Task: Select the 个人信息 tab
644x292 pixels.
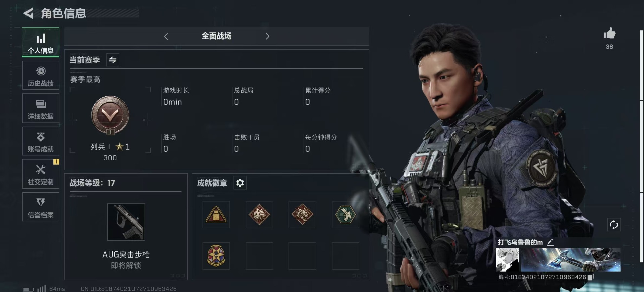Action: (41, 43)
